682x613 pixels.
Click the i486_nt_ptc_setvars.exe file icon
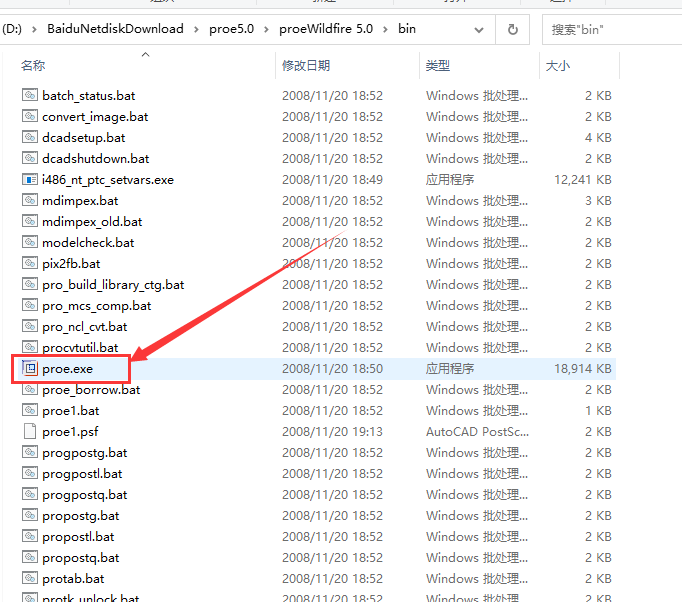coord(30,180)
